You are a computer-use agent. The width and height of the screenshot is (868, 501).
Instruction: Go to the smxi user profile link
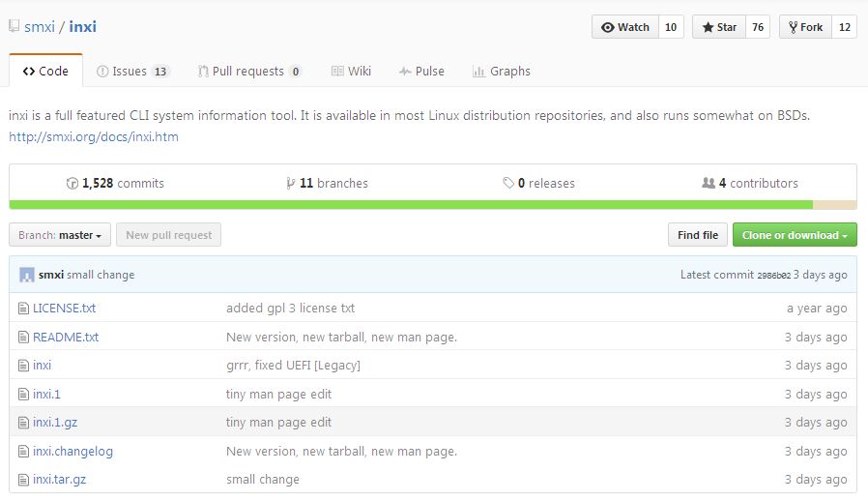[x=40, y=27]
